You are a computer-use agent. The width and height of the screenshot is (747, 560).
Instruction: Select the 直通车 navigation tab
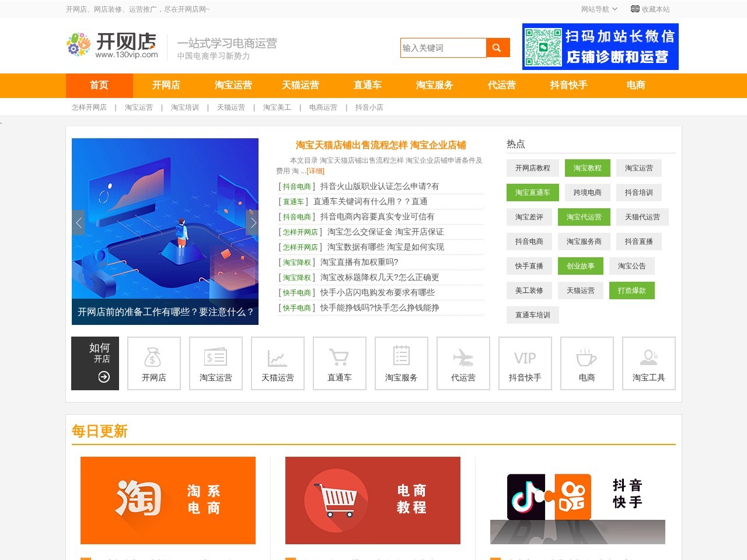(368, 85)
